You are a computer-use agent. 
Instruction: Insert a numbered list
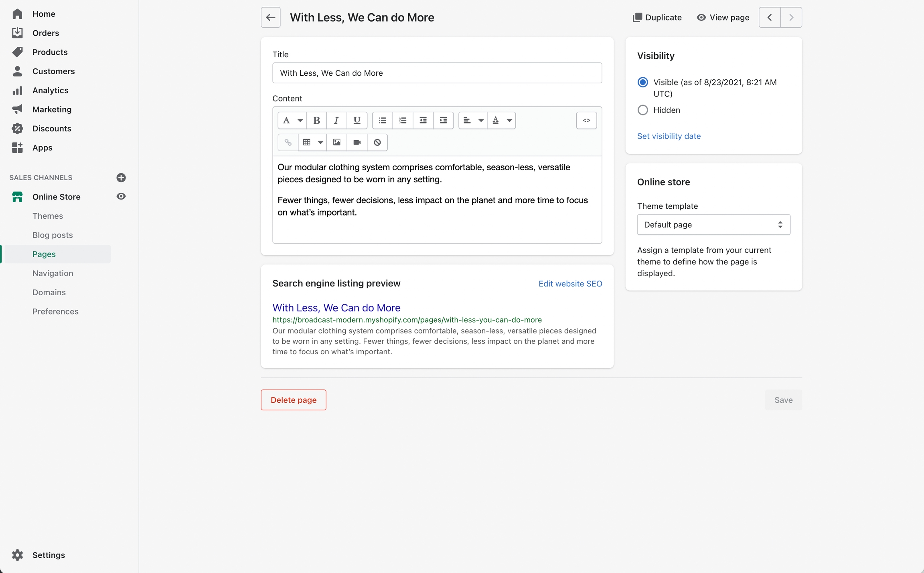click(x=403, y=120)
